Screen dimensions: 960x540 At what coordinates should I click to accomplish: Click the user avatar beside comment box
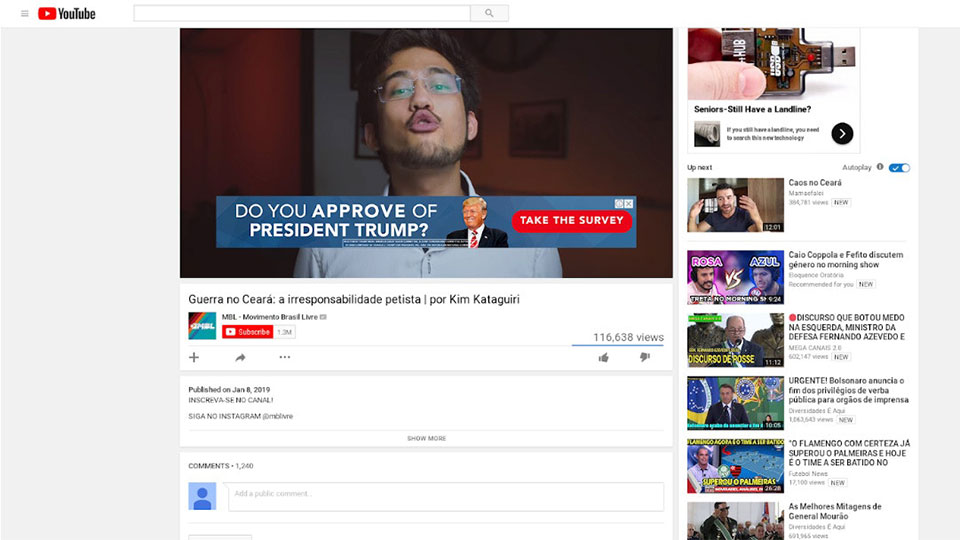click(x=202, y=497)
